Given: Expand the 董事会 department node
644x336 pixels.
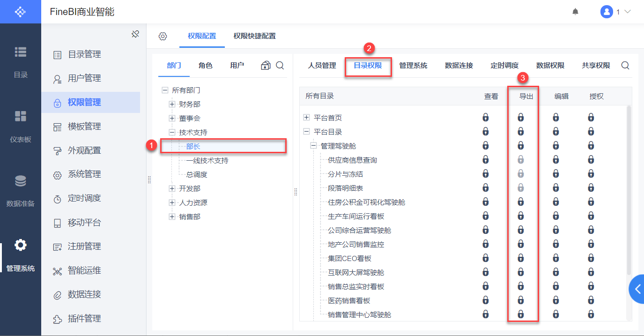Looking at the screenshot, I should tap(172, 118).
